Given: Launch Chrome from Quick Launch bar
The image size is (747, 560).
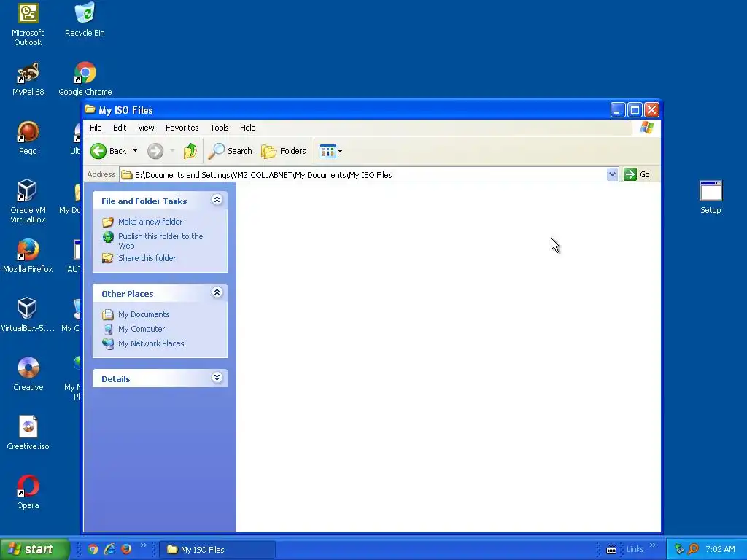Looking at the screenshot, I should point(93,550).
